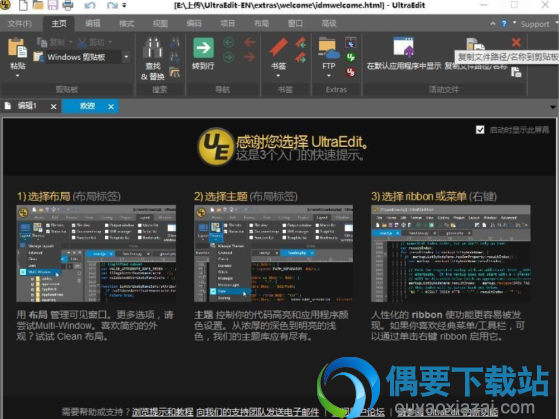Image resolution: width=560 pixels, height=419 pixels.
Task: Click the New file icon in title bar
Action: coord(23,5)
